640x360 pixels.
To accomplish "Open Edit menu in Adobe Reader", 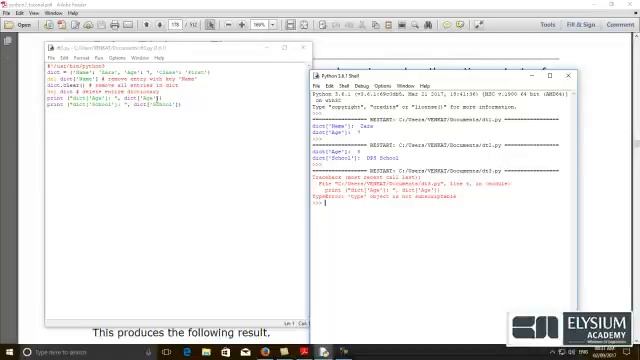I will click(20, 13).
